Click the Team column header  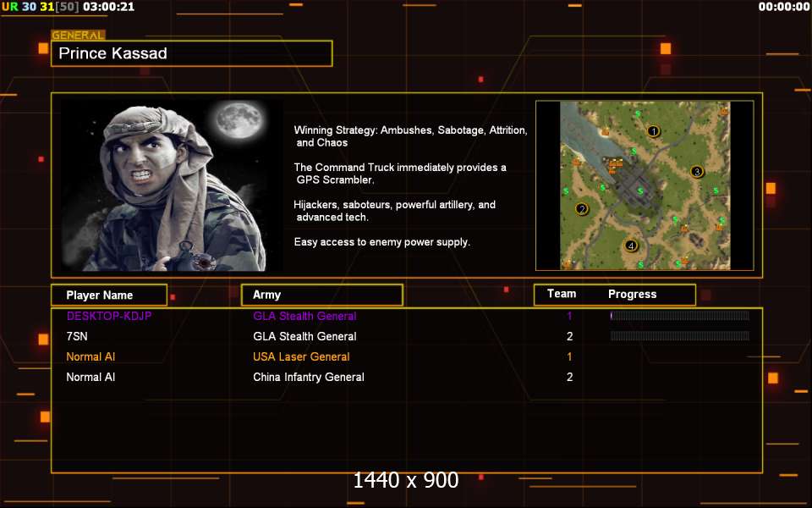(x=562, y=294)
